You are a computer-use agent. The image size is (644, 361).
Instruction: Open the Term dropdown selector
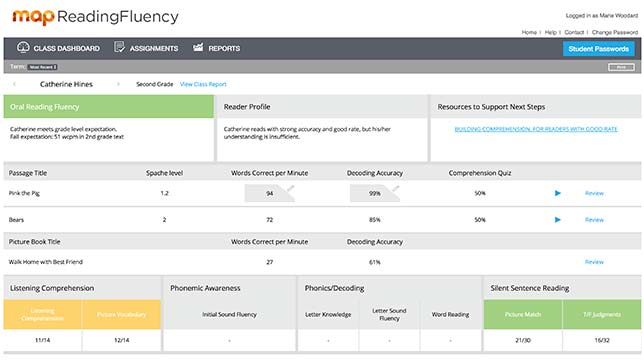(42, 67)
